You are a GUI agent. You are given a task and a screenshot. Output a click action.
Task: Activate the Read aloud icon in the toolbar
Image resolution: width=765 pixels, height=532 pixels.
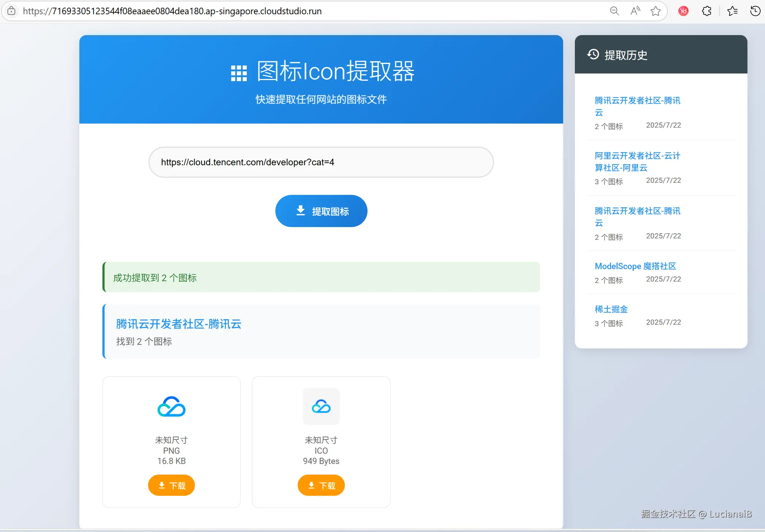point(635,11)
